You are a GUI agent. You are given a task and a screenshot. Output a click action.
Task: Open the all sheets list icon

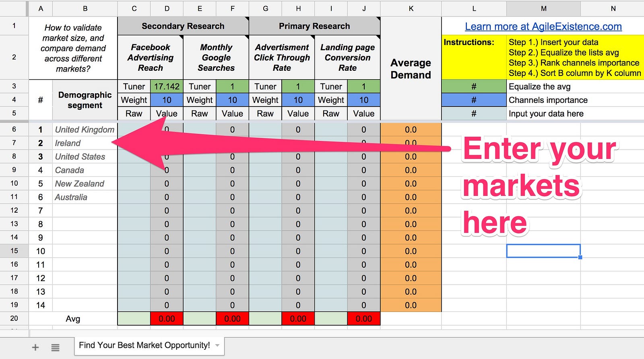56,347
